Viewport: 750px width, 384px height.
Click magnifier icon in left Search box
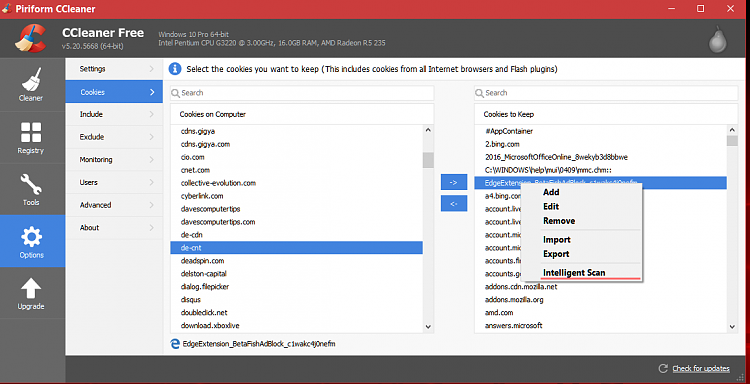pos(176,93)
